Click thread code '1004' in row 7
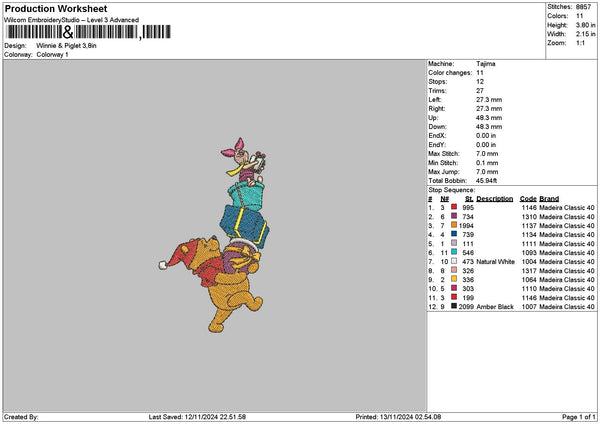Viewport: 600px width, 424px height. click(529, 262)
